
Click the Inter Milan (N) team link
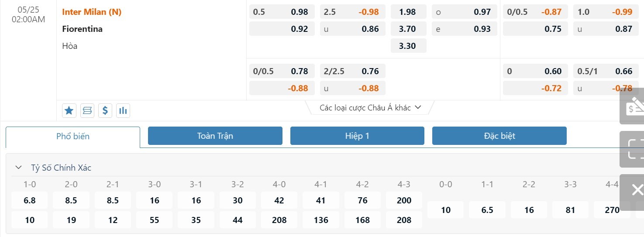click(x=92, y=12)
